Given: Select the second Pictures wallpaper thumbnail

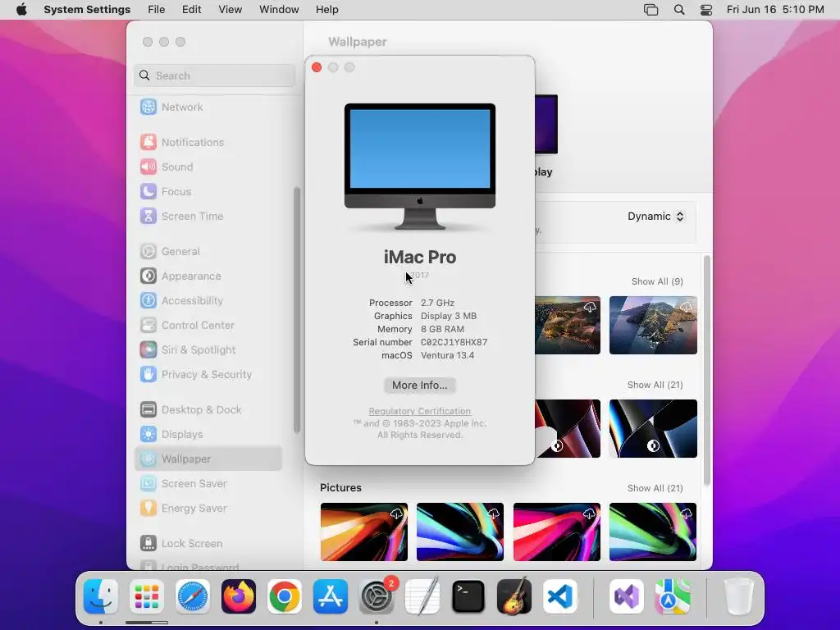Looking at the screenshot, I should [x=460, y=532].
